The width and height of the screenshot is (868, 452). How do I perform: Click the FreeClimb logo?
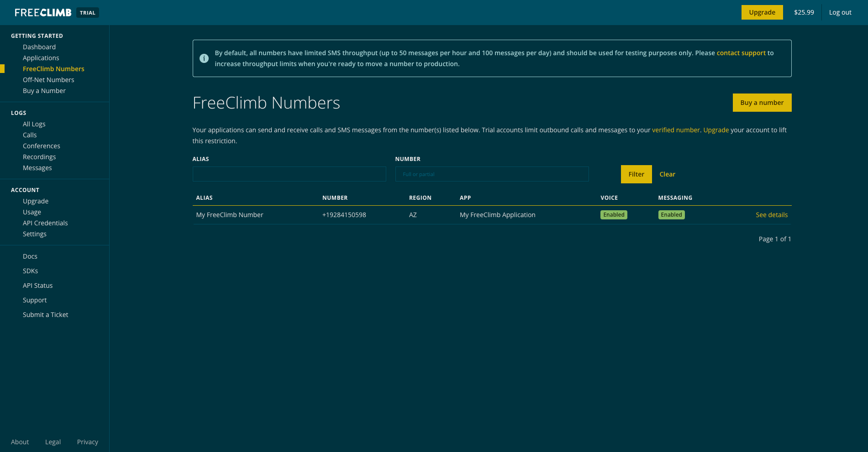[43, 12]
